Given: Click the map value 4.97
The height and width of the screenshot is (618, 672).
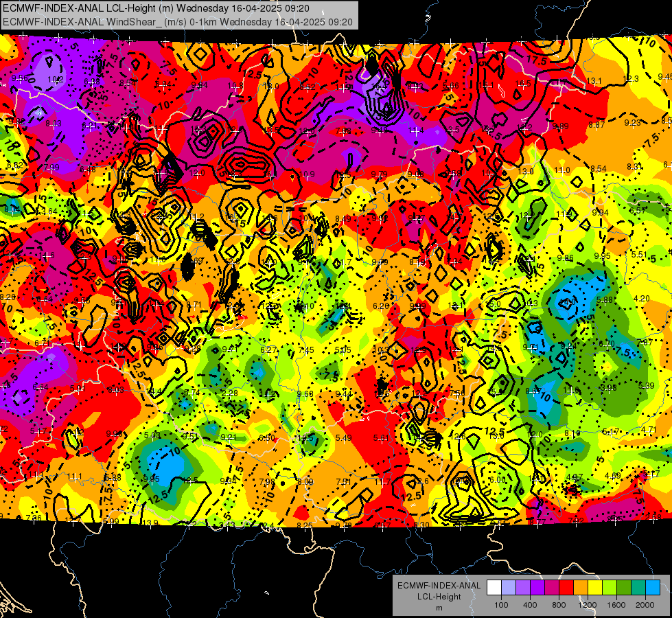Looking at the screenshot, I should (575, 477).
